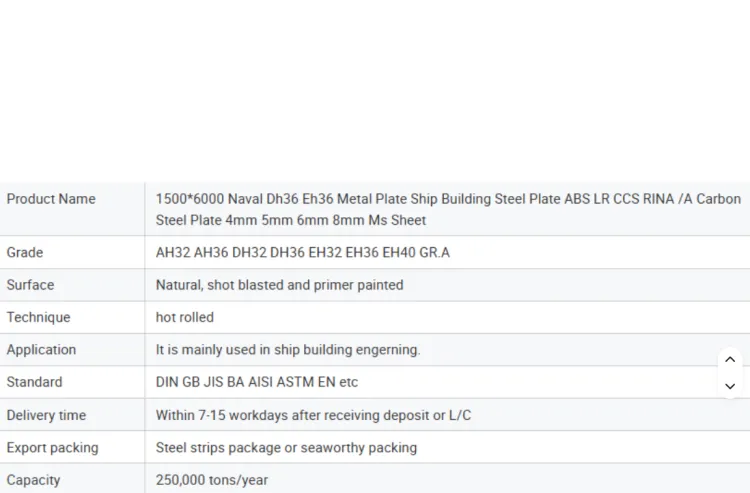Click the scroll-up chevron arrow
Viewport: 750px width, 493px height.
730,360
